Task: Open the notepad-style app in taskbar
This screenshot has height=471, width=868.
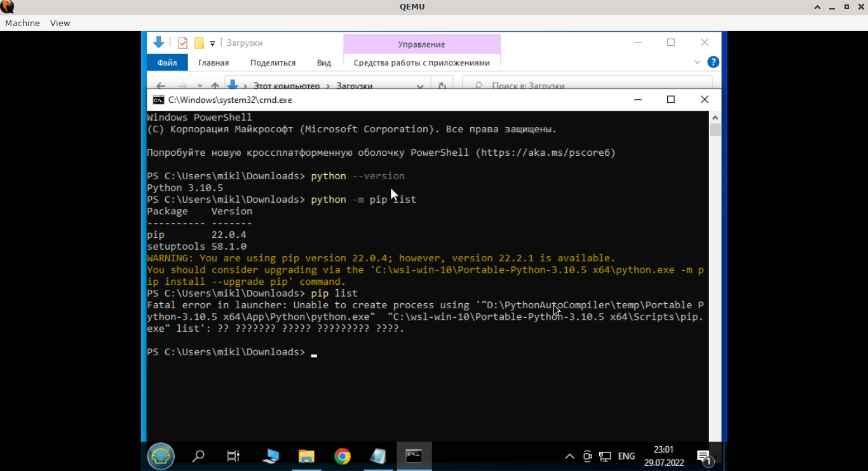Action: 378,456
